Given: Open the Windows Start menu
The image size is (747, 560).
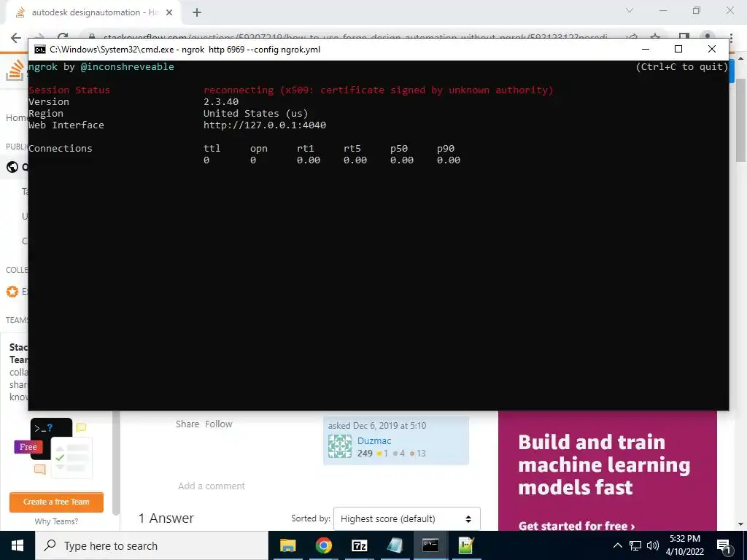Looking at the screenshot, I should coord(18,545).
